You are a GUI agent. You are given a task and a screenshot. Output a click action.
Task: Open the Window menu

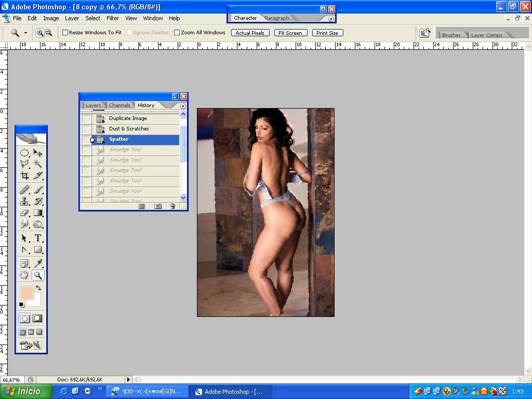[x=153, y=18]
